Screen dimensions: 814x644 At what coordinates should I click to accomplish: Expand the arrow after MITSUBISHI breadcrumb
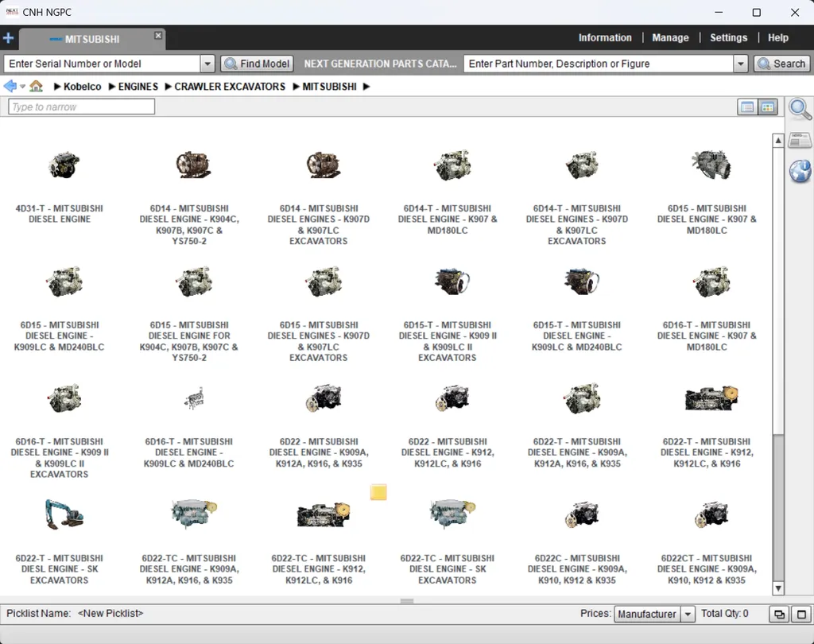coord(366,87)
